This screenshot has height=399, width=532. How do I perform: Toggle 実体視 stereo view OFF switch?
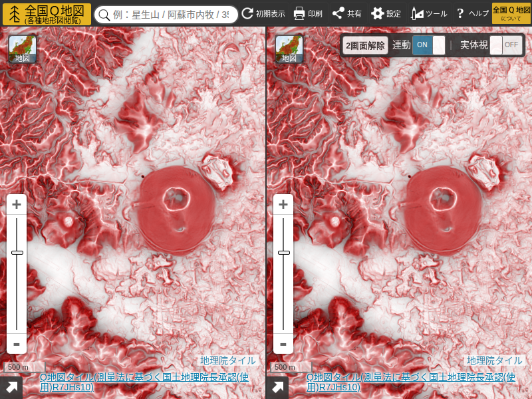(x=505, y=45)
